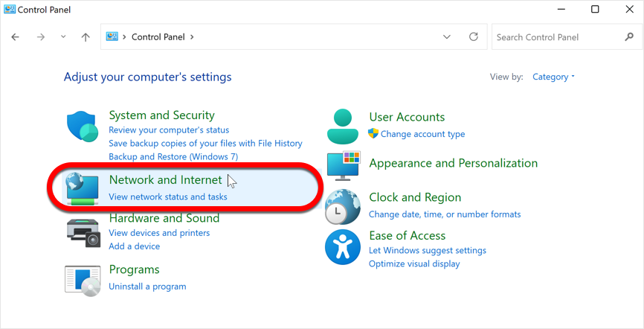This screenshot has height=329, width=644.
Task: Select Control Panel breadcrumb in address bar
Action: pos(158,37)
